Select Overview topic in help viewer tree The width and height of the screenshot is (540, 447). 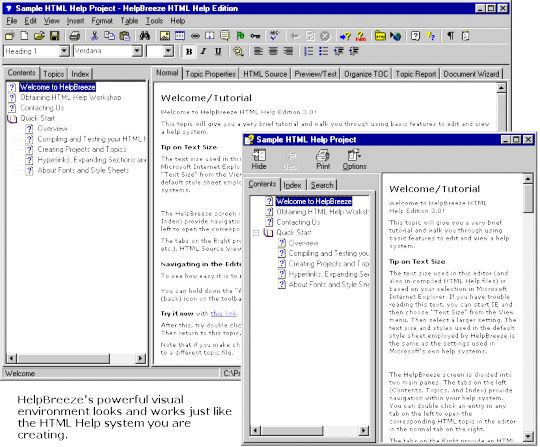click(x=303, y=243)
